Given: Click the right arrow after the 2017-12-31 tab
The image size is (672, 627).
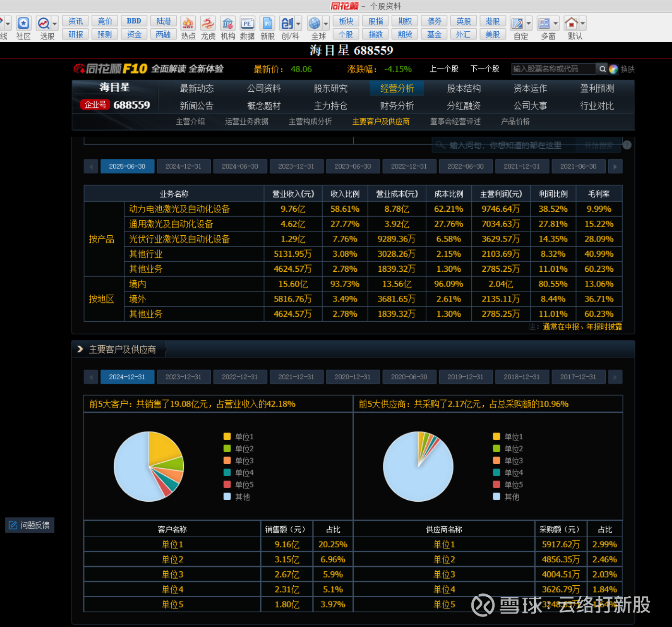Looking at the screenshot, I should [x=615, y=377].
